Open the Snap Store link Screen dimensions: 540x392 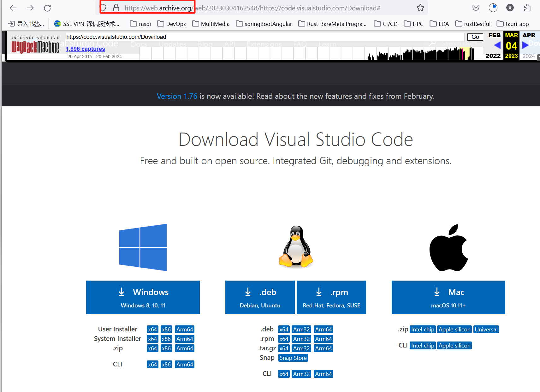pos(293,358)
